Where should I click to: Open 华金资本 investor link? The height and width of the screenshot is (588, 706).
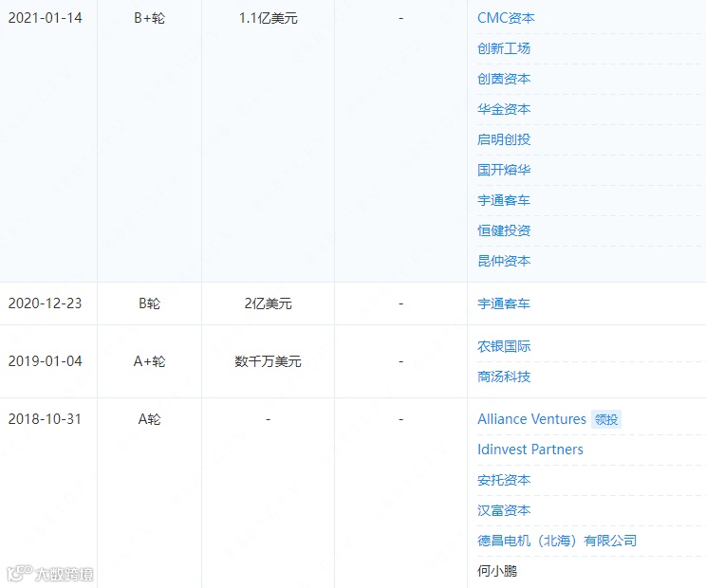pos(503,109)
